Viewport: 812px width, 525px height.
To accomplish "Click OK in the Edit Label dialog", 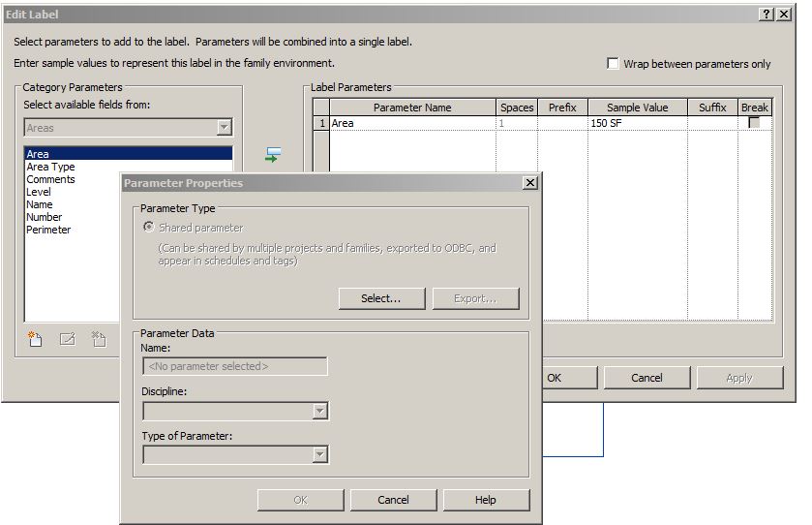I will click(569, 378).
